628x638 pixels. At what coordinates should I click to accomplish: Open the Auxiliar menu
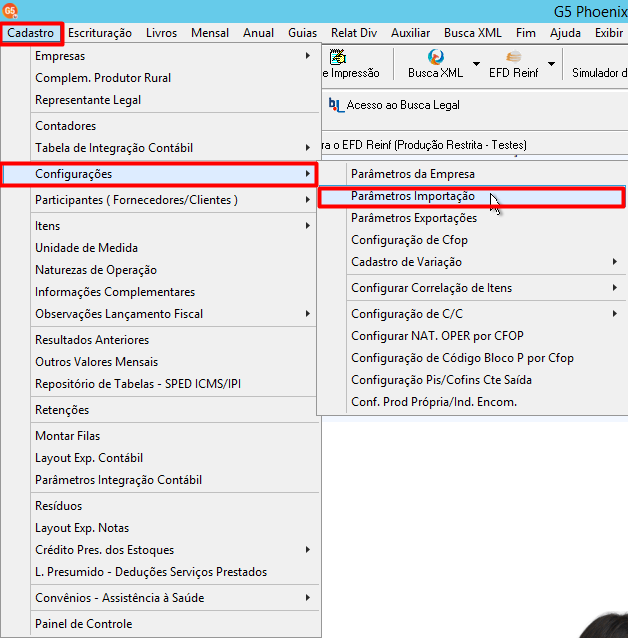(x=411, y=33)
